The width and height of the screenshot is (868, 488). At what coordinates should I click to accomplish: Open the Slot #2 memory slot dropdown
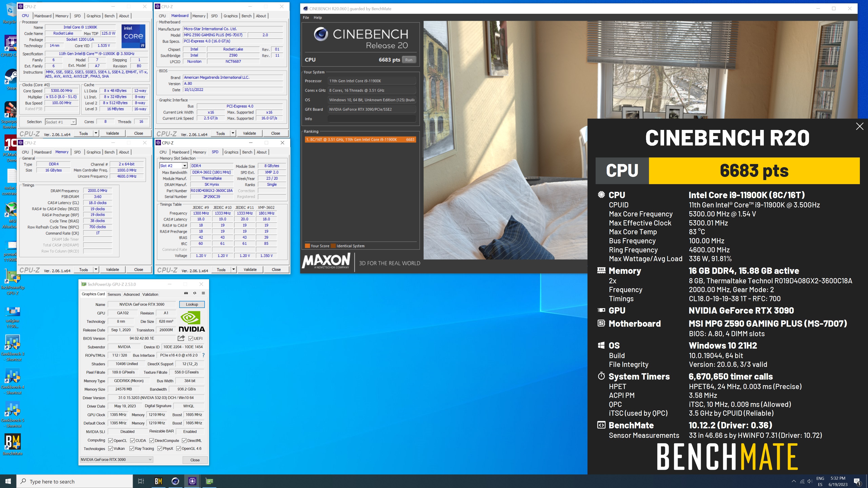click(x=173, y=166)
